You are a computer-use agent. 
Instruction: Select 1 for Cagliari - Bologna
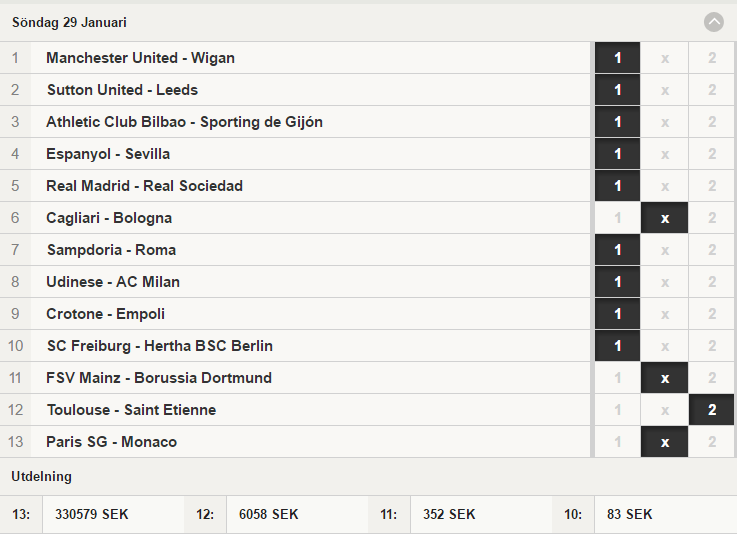[x=617, y=218]
